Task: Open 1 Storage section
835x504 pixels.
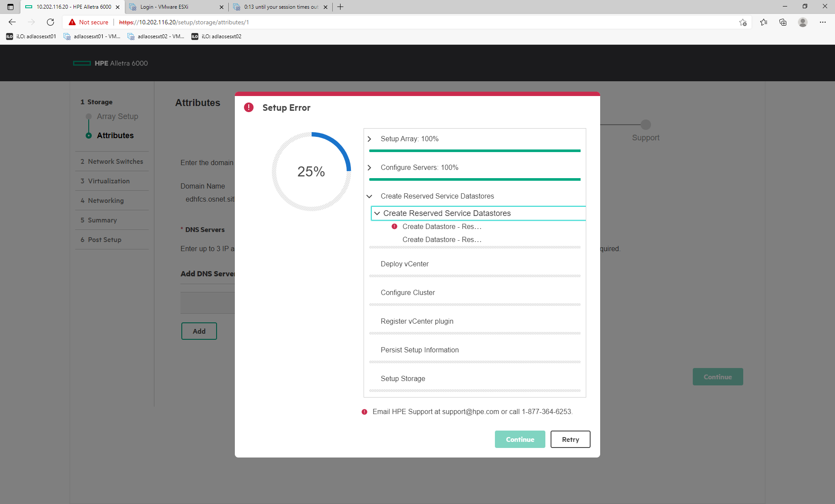Action: click(x=96, y=102)
